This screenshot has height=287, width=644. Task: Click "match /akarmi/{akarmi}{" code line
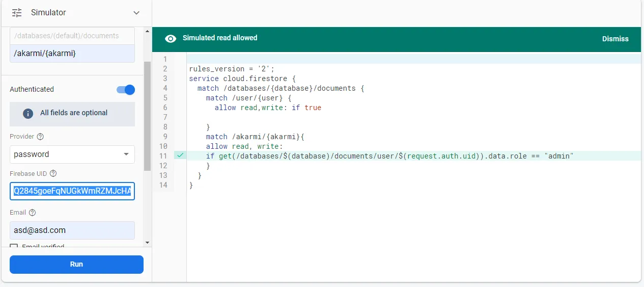coord(255,137)
